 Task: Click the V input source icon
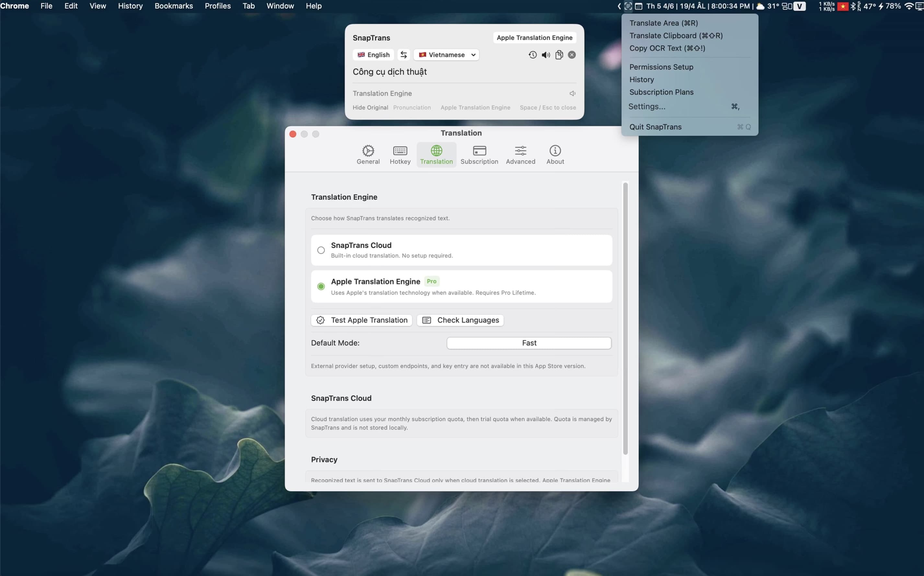pyautogui.click(x=800, y=6)
